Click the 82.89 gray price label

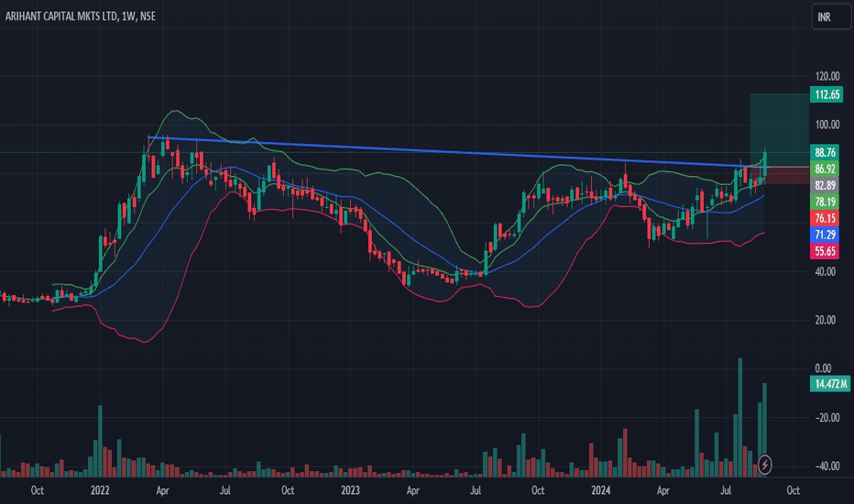825,185
